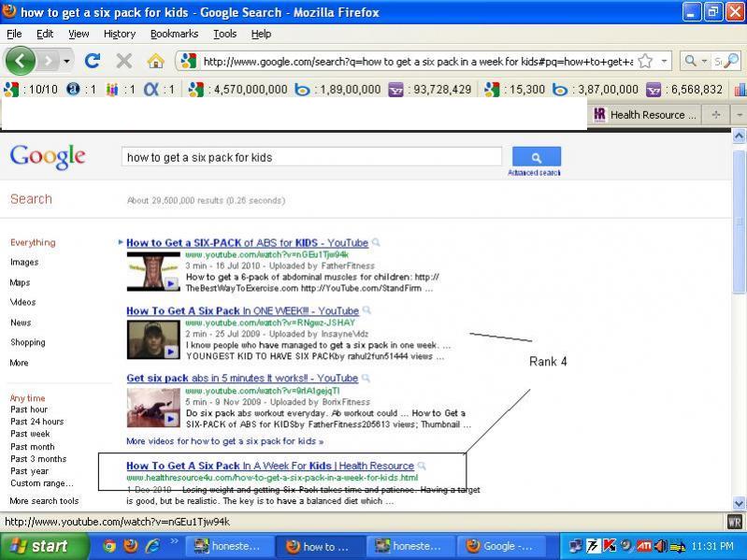Limit results to Past hour
Screen dimensions: 747x560
[x=29, y=409]
